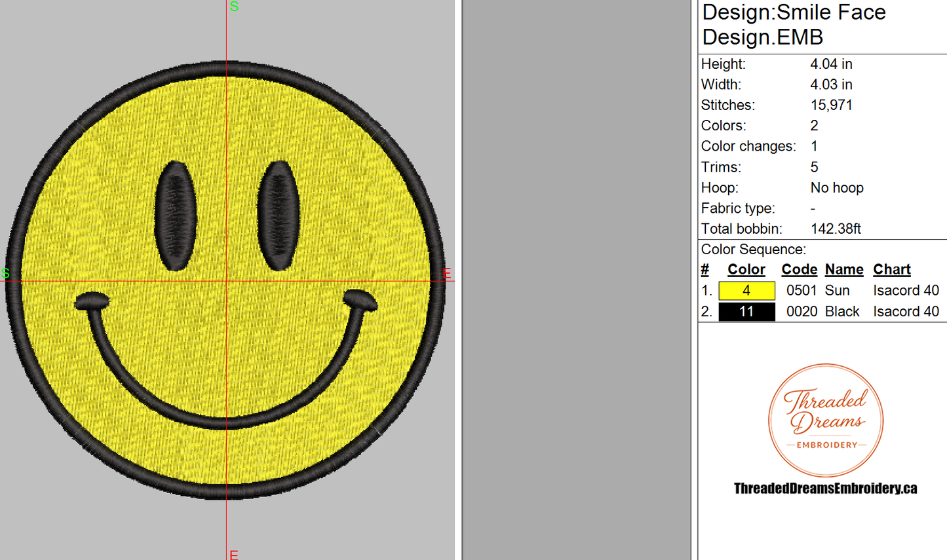This screenshot has width=947, height=560.
Task: Click the Color changes label
Action: click(x=748, y=146)
